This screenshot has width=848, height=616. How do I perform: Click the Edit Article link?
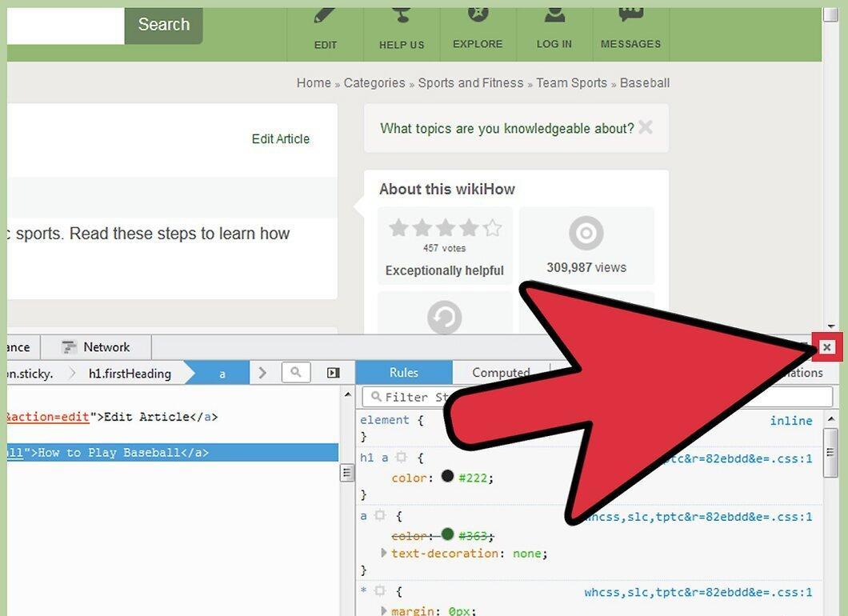click(281, 139)
